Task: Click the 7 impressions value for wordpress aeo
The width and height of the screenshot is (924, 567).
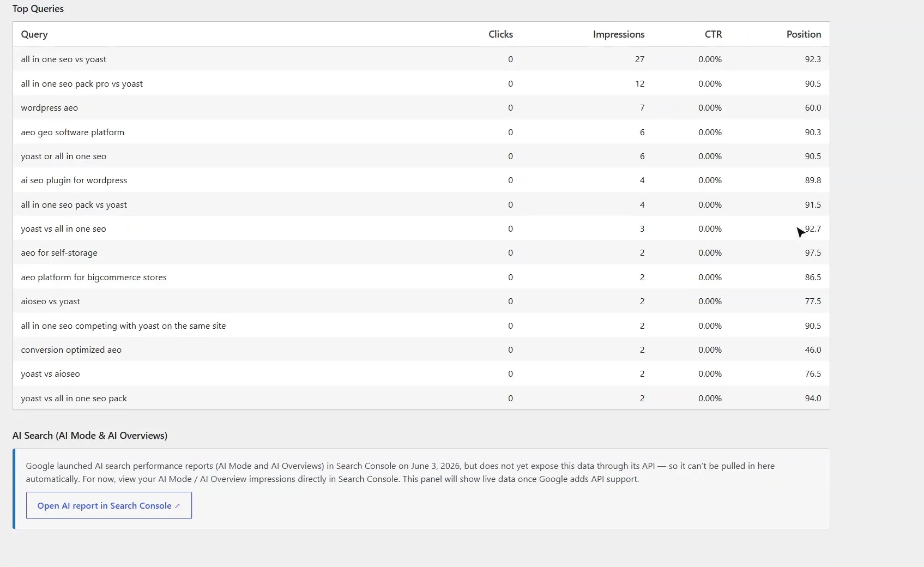Action: click(642, 108)
